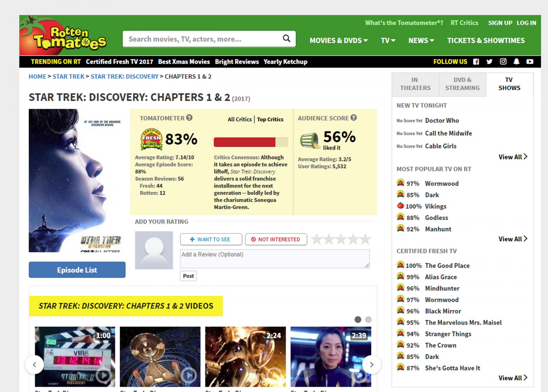Click the five-star rating widget
Viewport: 548px width, 392px height.
[341, 239]
